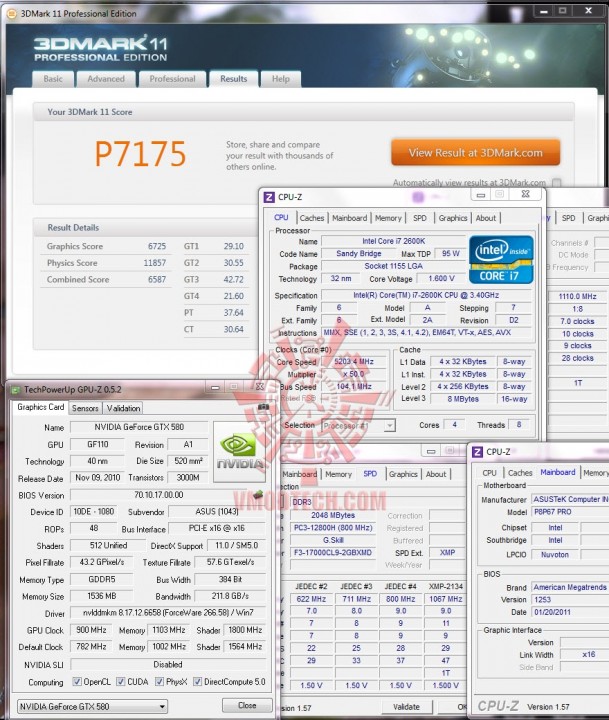
Task: Click the GT1 result value 29.10
Action: click(233, 247)
